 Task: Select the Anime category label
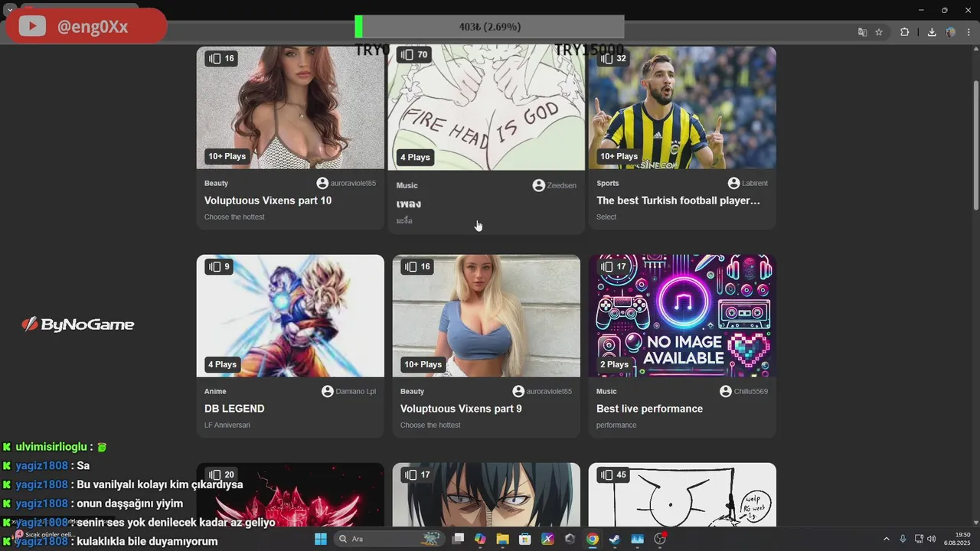point(215,392)
